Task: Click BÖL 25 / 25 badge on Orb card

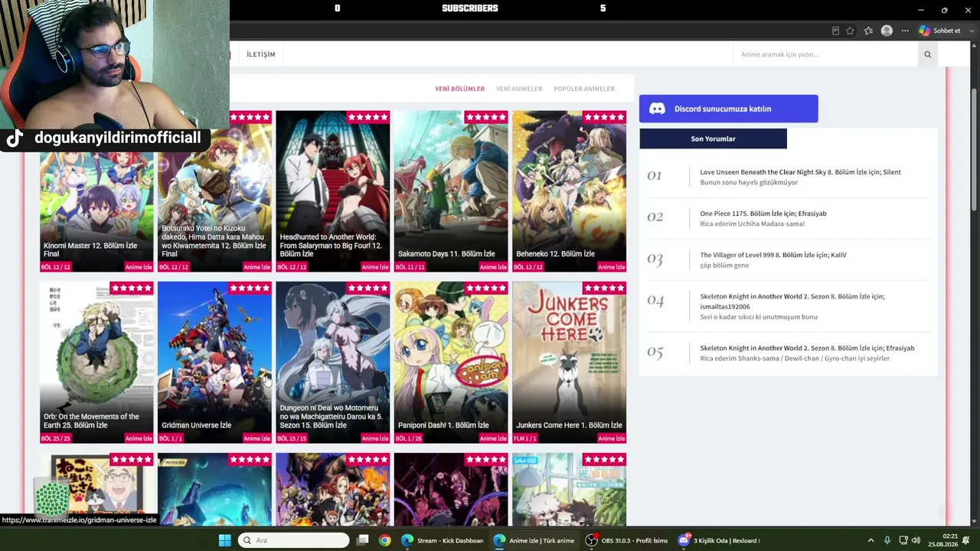Action: click(x=56, y=439)
